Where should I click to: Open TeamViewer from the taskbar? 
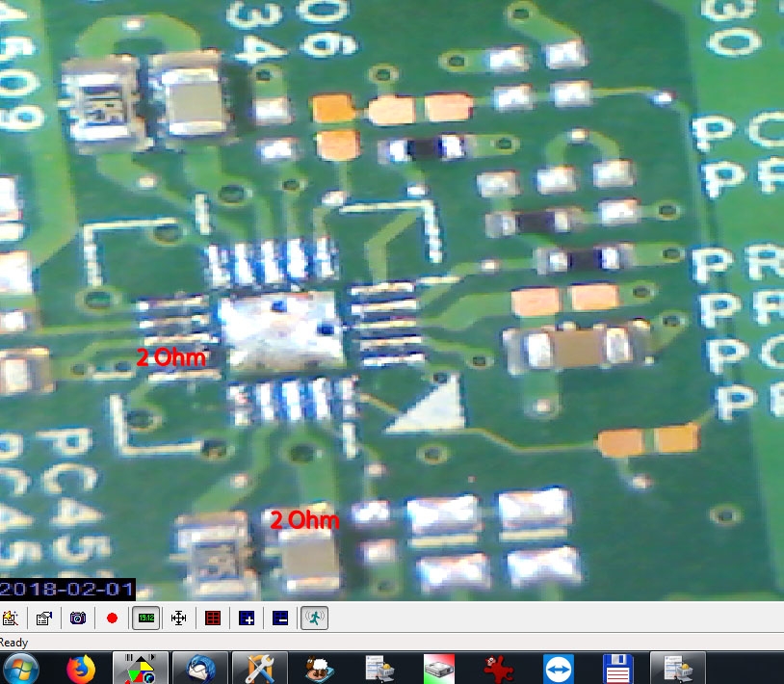click(x=558, y=669)
